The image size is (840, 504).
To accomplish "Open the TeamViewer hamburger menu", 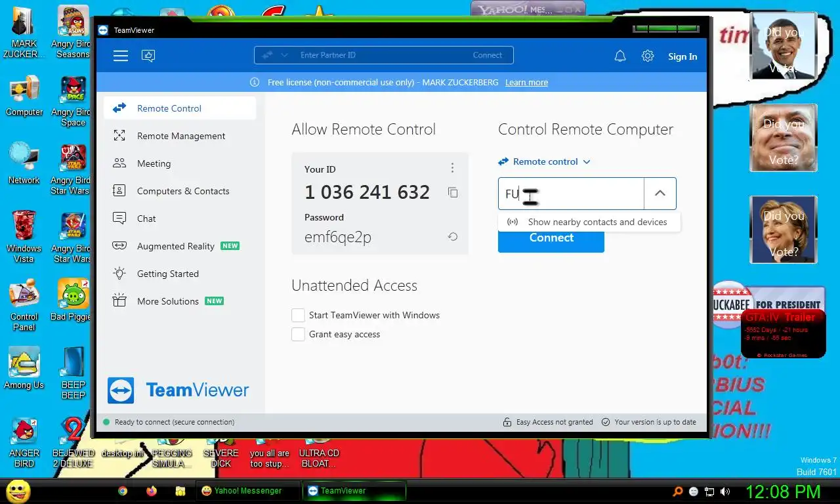I will click(121, 56).
